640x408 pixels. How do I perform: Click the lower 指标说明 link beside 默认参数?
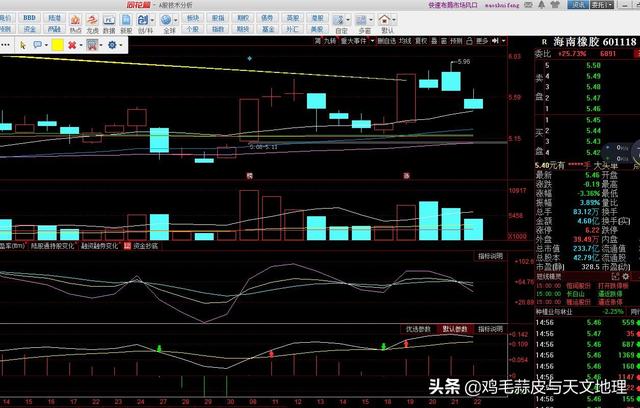(x=490, y=329)
